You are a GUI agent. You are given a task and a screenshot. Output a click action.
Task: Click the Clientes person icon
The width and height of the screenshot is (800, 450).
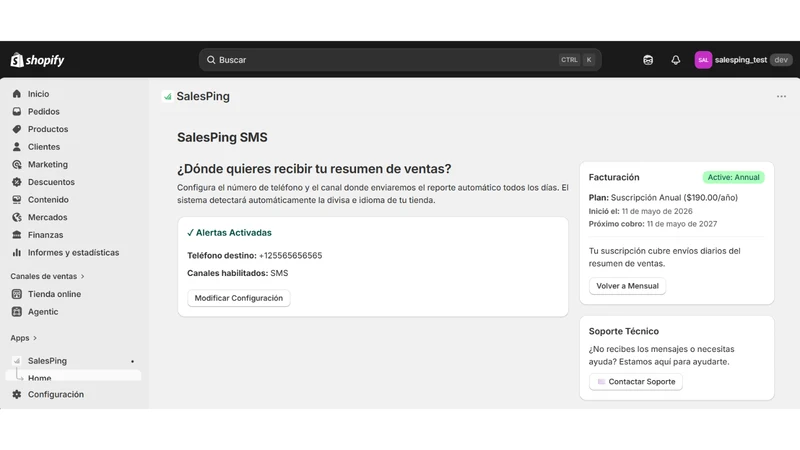coord(17,146)
